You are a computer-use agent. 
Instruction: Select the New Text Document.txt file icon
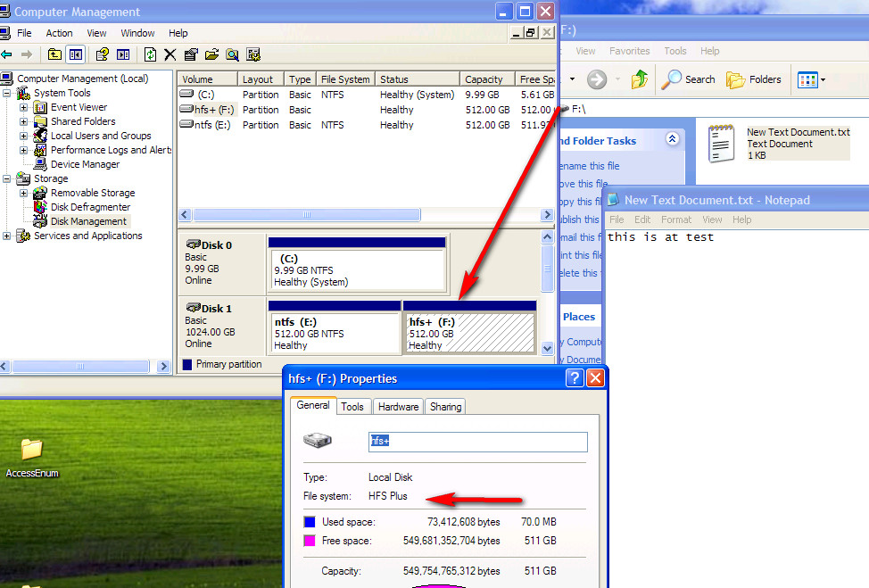(x=721, y=144)
